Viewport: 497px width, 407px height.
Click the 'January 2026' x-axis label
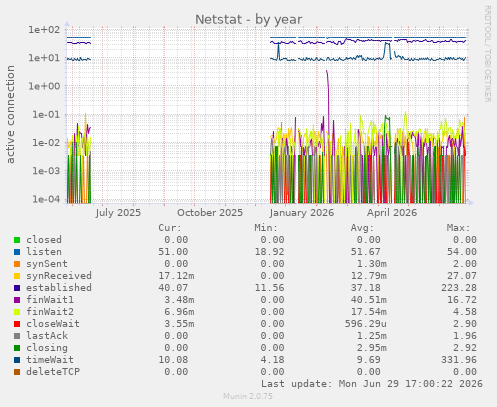click(302, 213)
